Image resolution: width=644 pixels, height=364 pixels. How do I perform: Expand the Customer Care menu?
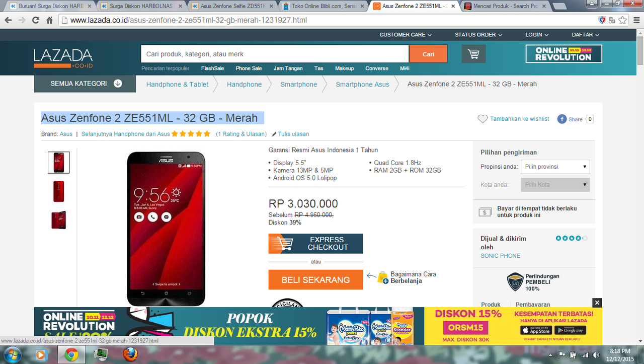[x=406, y=35]
